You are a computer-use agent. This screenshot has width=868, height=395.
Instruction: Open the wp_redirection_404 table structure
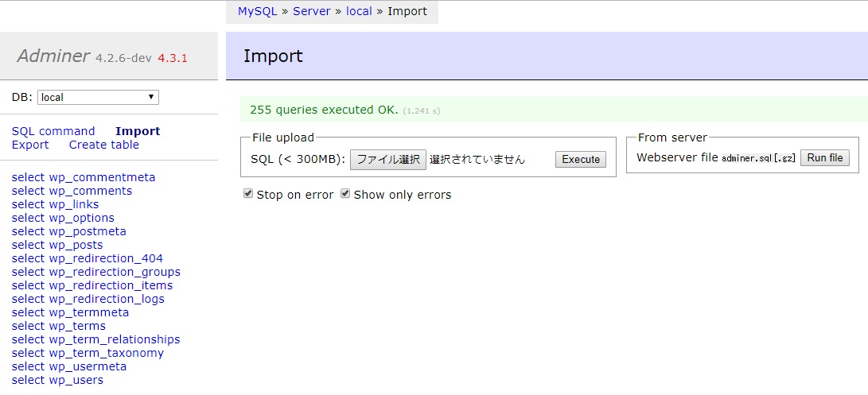tap(106, 258)
